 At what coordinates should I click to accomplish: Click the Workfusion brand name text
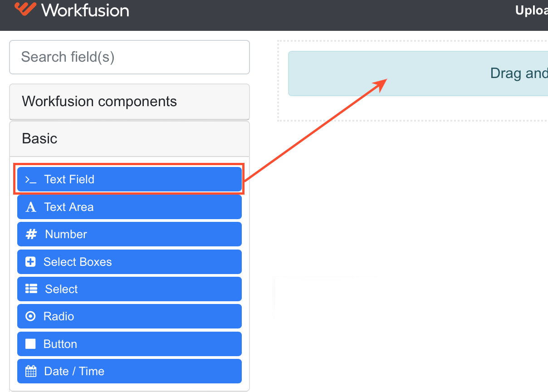[85, 10]
